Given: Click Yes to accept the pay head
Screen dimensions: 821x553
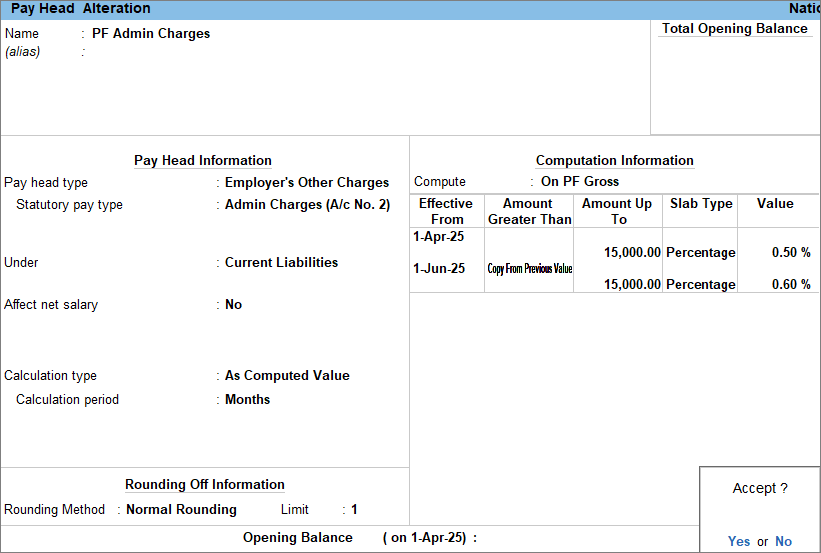Looking at the screenshot, I should 739,541.
